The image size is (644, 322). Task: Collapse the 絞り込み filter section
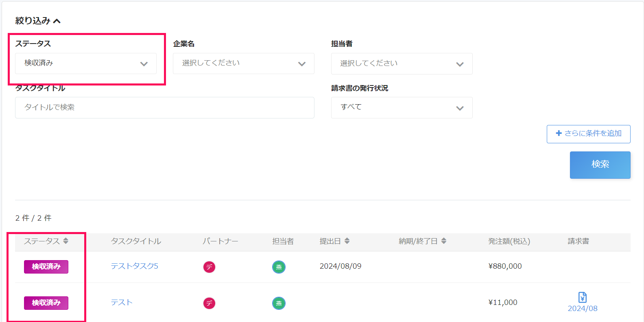[38, 21]
